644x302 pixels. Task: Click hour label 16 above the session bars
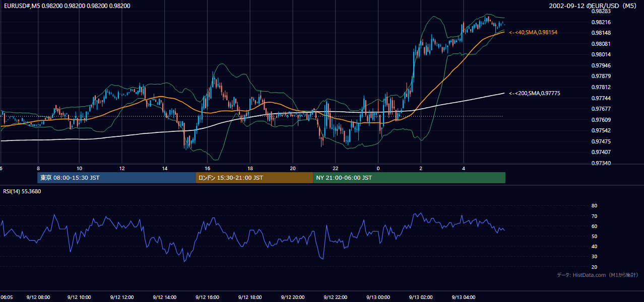207,168
